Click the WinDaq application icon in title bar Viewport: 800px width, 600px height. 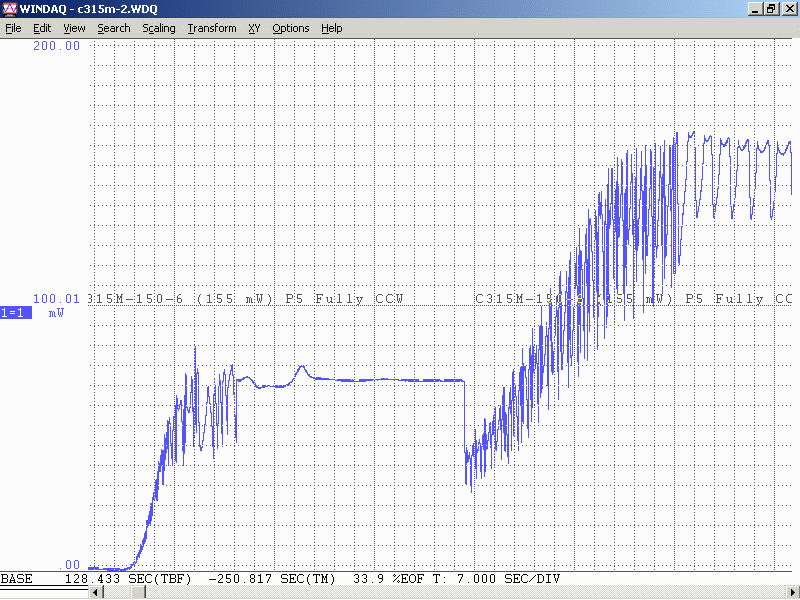click(x=10, y=9)
